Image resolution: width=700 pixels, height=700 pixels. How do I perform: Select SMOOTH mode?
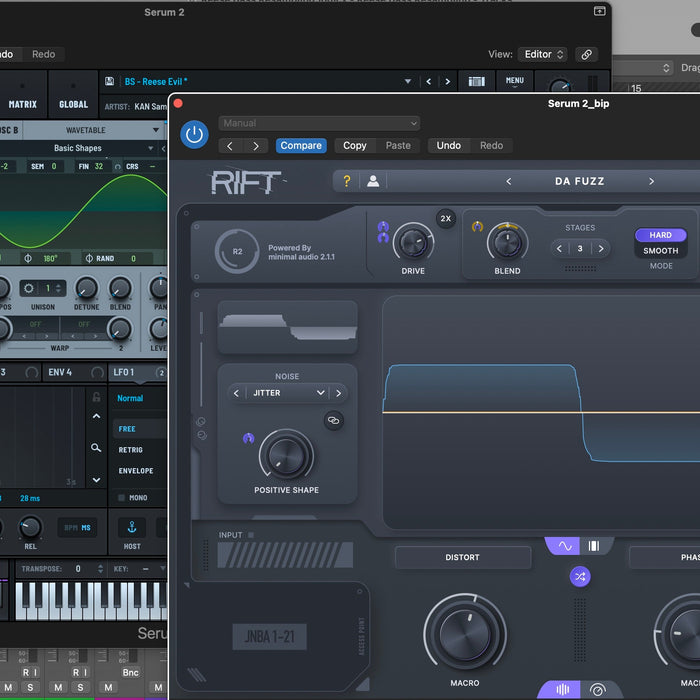[x=660, y=251]
